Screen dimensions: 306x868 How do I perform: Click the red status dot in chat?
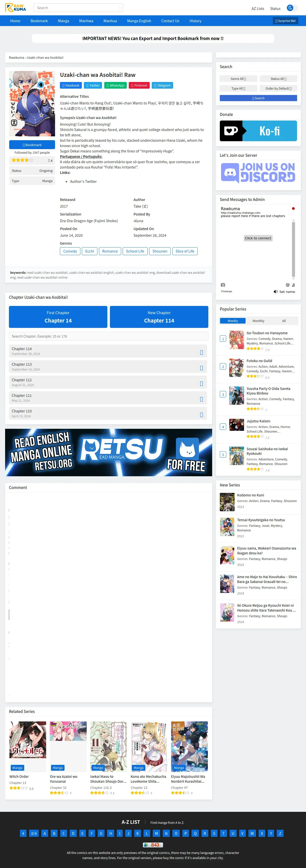(x=293, y=209)
